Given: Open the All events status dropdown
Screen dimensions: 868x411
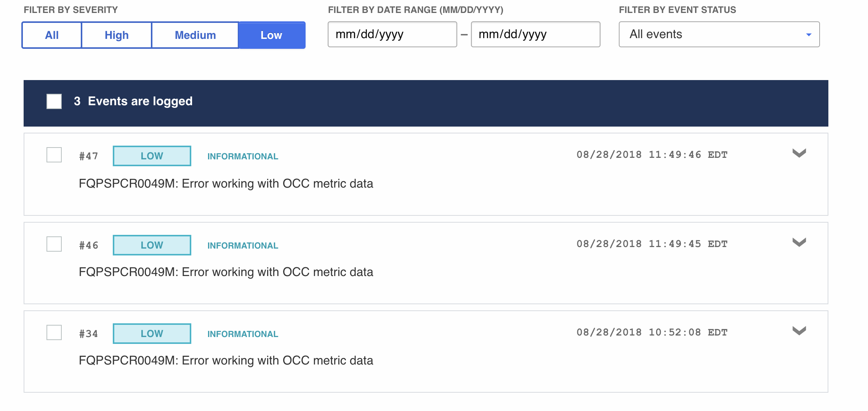Looking at the screenshot, I should (718, 35).
